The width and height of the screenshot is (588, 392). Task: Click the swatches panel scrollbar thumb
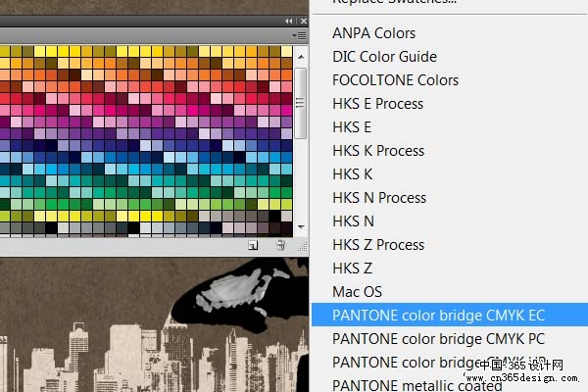tap(301, 103)
